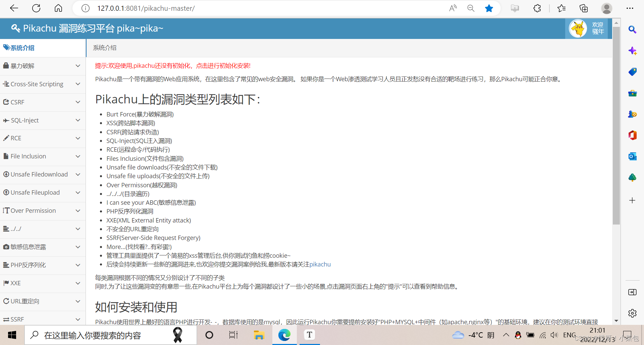Open Task View on taskbar
Image resolution: width=644 pixels, height=345 pixels.
point(233,335)
